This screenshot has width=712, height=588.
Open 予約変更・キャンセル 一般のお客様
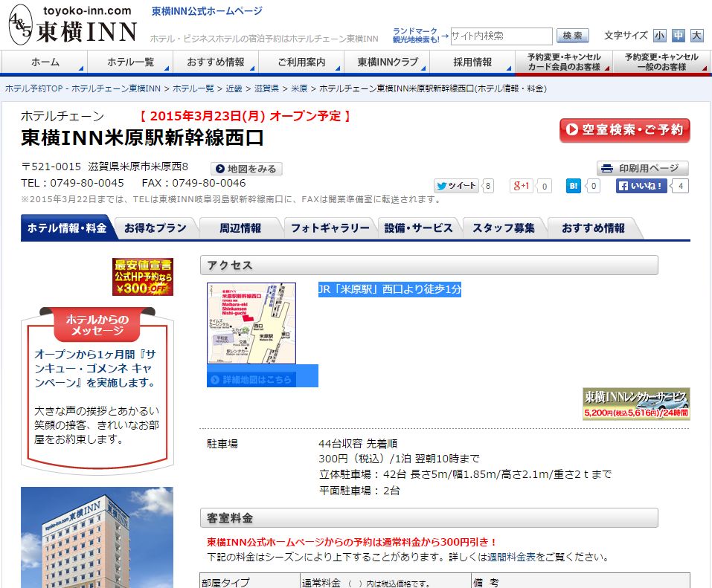(661, 62)
